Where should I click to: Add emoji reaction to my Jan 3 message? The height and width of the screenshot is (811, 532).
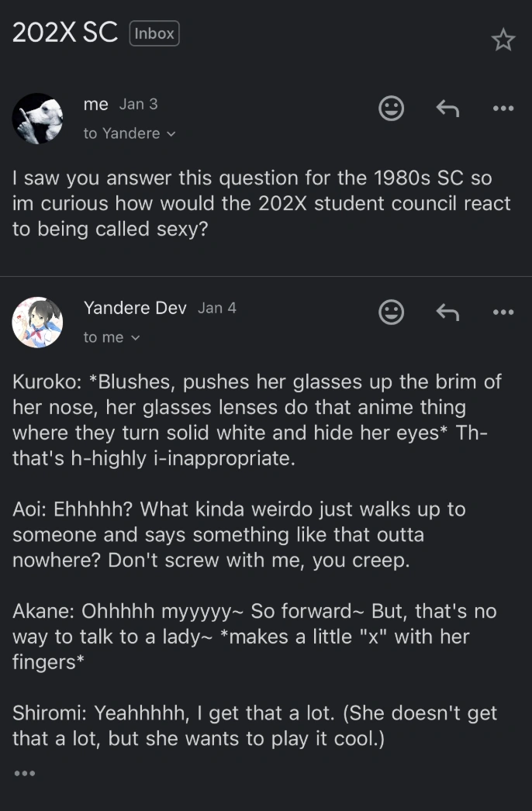pyautogui.click(x=391, y=109)
